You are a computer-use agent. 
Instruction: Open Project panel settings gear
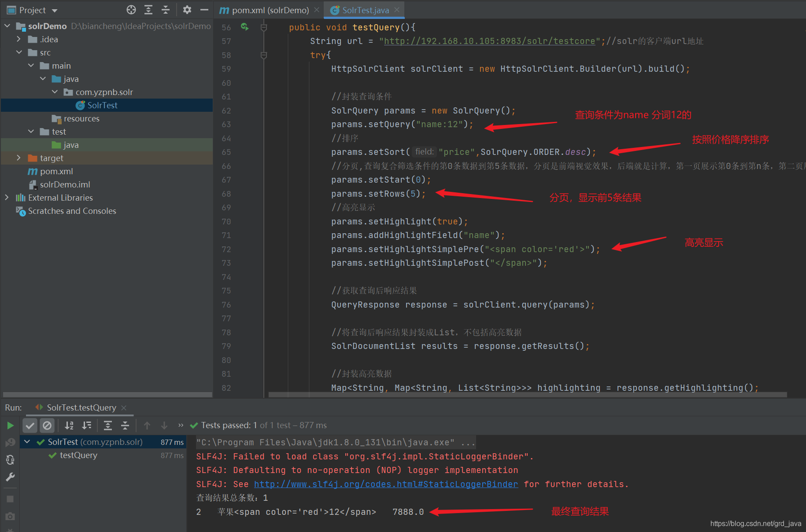click(187, 10)
